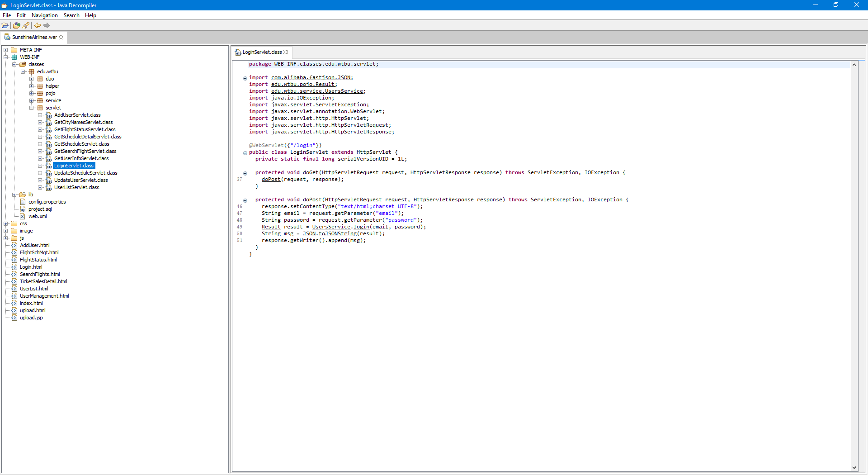The height and width of the screenshot is (475, 868).
Task: Collapse the servlet package node
Action: (31, 108)
